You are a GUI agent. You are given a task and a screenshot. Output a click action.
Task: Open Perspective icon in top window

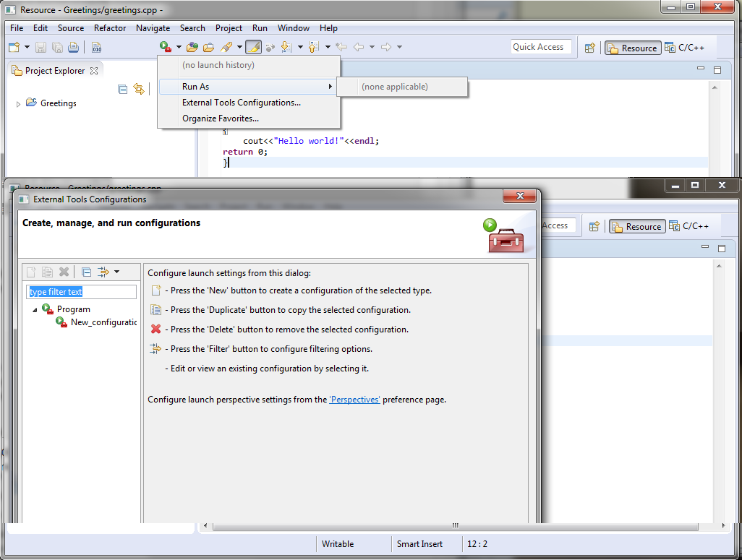point(589,48)
